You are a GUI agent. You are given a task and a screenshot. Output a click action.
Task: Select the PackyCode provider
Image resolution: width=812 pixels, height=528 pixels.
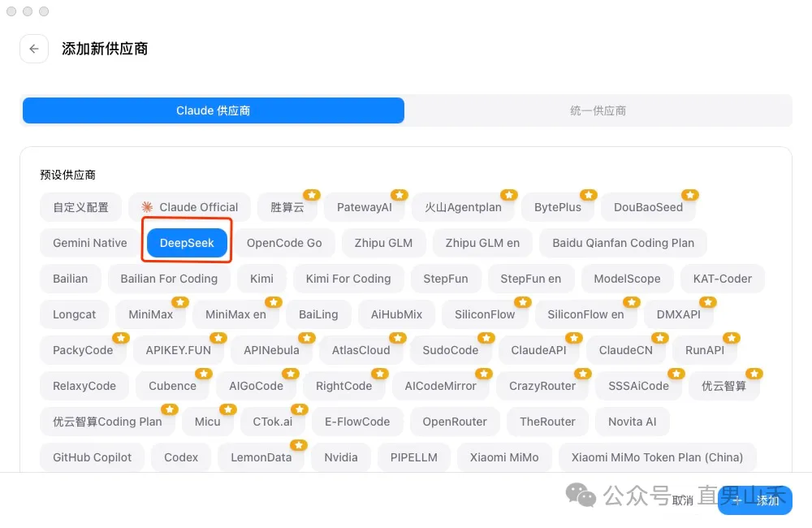83,350
